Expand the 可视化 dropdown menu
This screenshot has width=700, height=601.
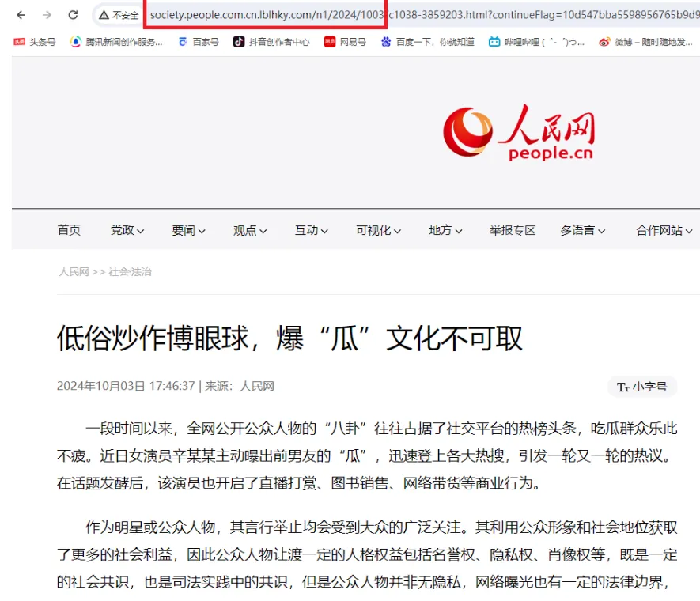click(x=378, y=230)
